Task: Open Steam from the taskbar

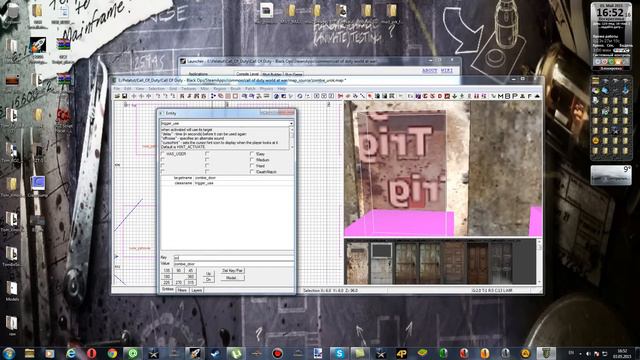Action: click(x=215, y=353)
